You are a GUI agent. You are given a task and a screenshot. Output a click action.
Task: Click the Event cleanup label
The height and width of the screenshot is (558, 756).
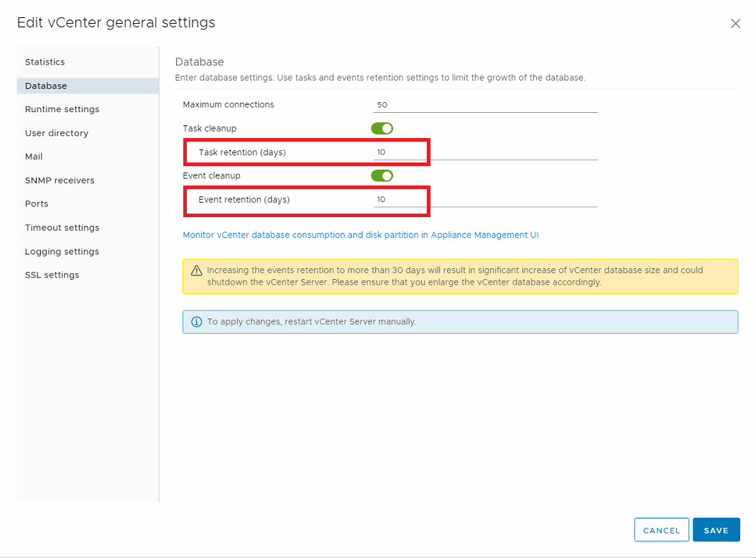[212, 175]
